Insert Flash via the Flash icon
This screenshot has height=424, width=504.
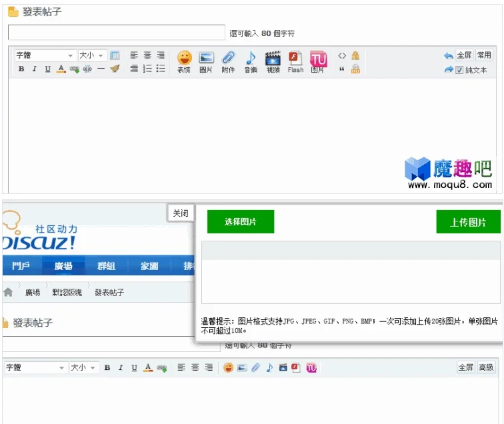tap(295, 62)
